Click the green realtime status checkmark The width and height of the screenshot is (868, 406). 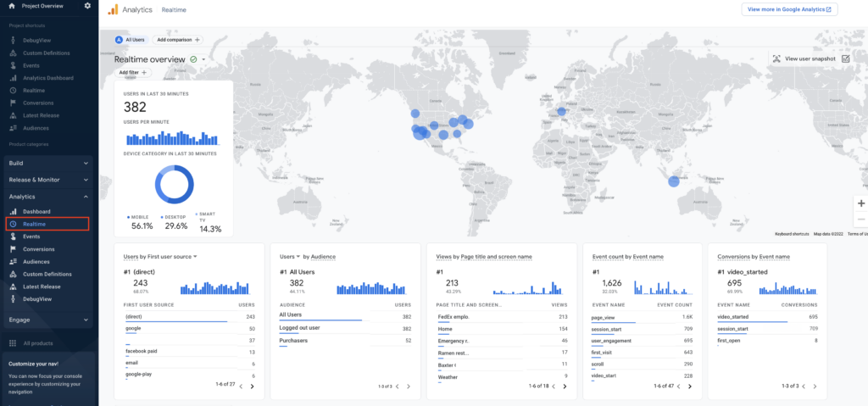(x=194, y=59)
